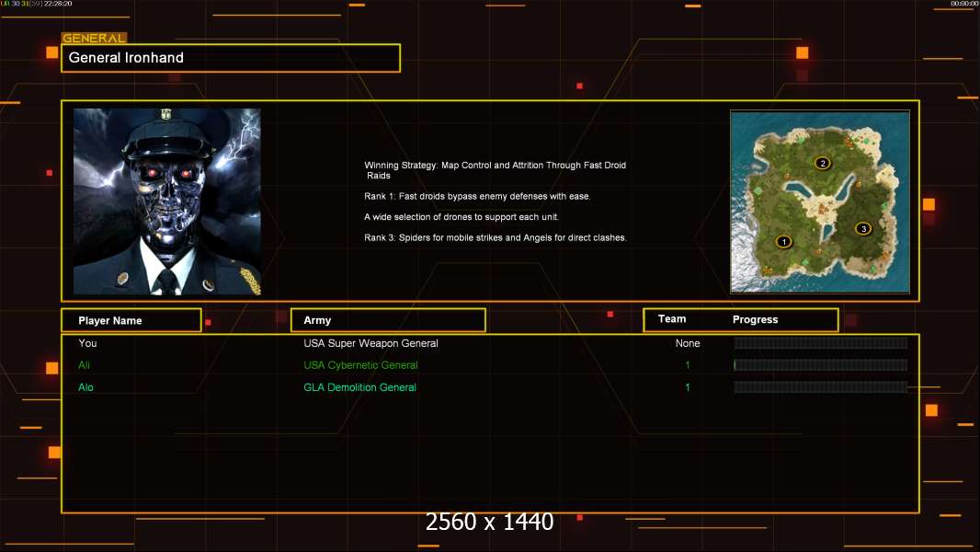The width and height of the screenshot is (980, 552).
Task: Click the Army column header
Action: pos(388,320)
